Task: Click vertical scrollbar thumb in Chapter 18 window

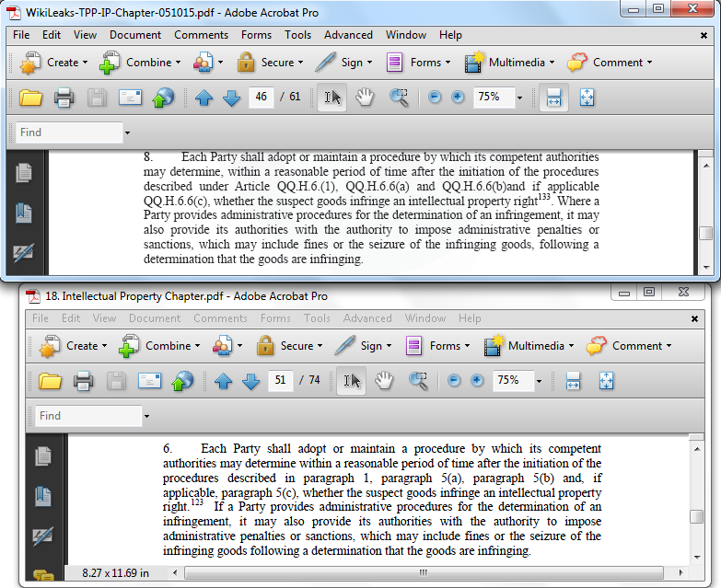Action: (x=697, y=516)
